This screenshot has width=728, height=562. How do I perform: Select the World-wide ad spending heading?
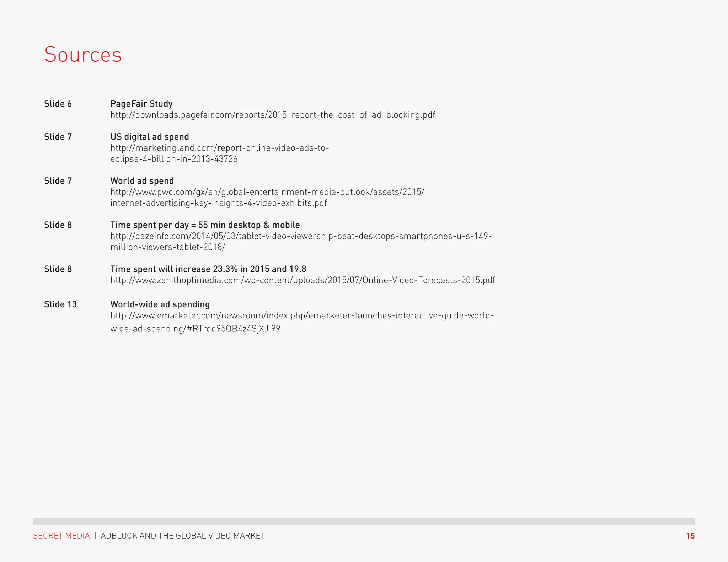click(160, 304)
